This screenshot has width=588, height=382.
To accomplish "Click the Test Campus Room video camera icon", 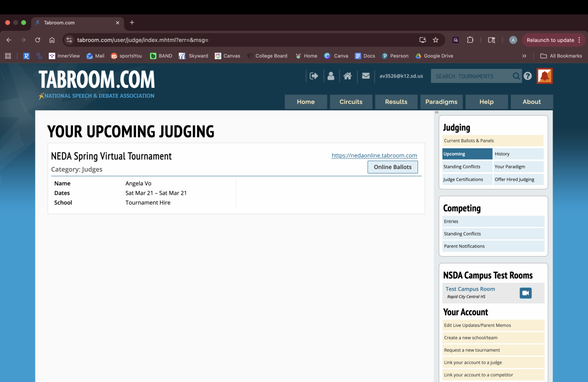I will point(526,293).
